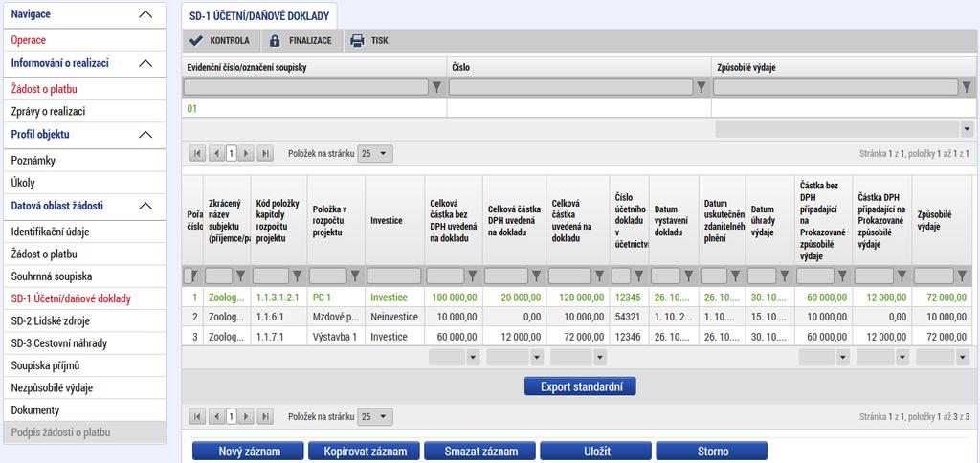
Task: Go to last page in lower pager
Action: 265,416
